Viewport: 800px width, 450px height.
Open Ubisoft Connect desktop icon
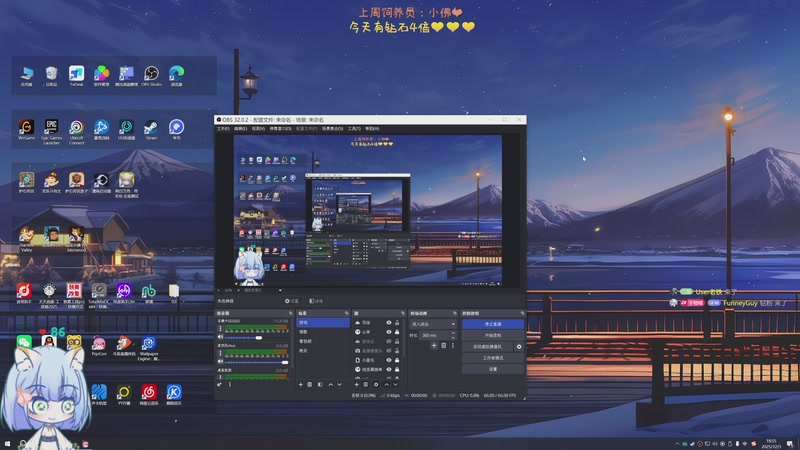pyautogui.click(x=77, y=132)
